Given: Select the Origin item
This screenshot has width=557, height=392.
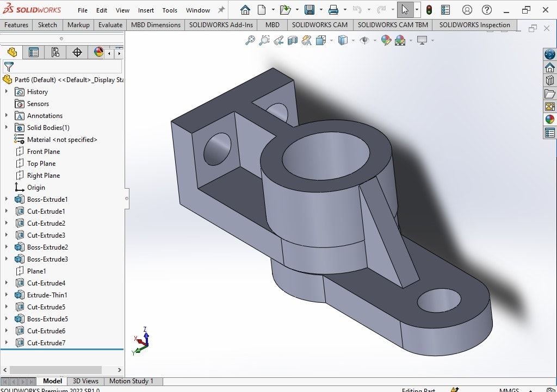Looking at the screenshot, I should tap(36, 188).
